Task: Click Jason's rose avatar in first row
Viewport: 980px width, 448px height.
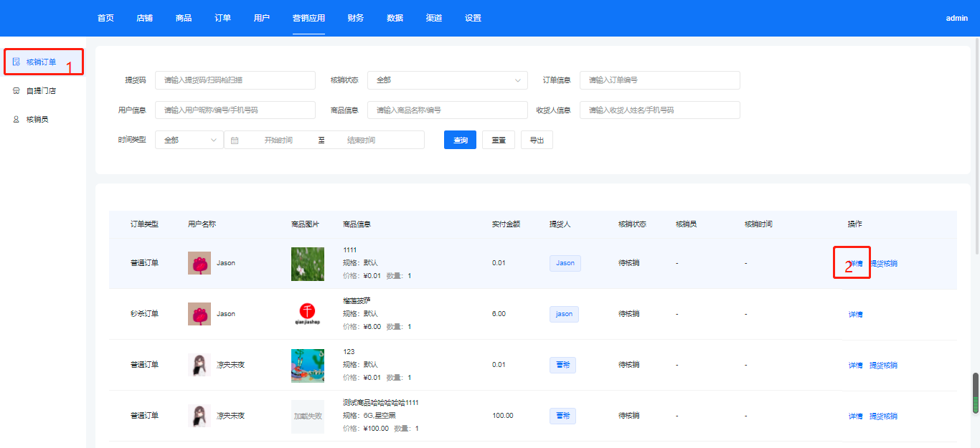Action: [x=199, y=263]
